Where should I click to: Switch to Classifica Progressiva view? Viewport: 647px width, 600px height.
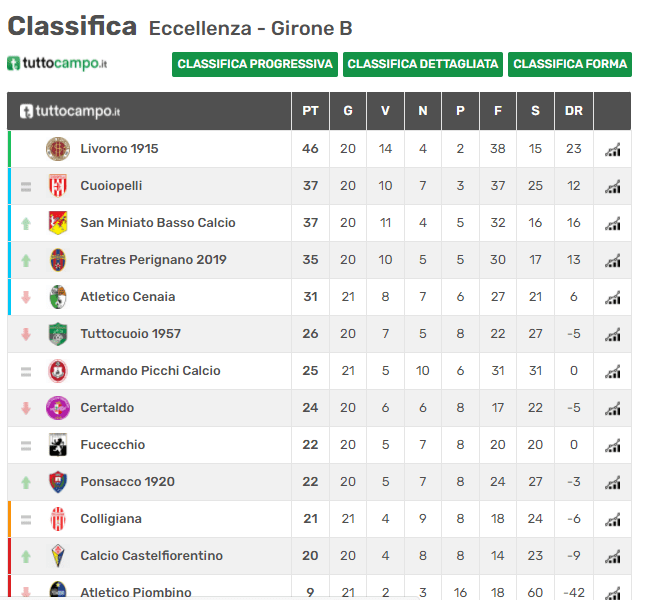point(255,64)
